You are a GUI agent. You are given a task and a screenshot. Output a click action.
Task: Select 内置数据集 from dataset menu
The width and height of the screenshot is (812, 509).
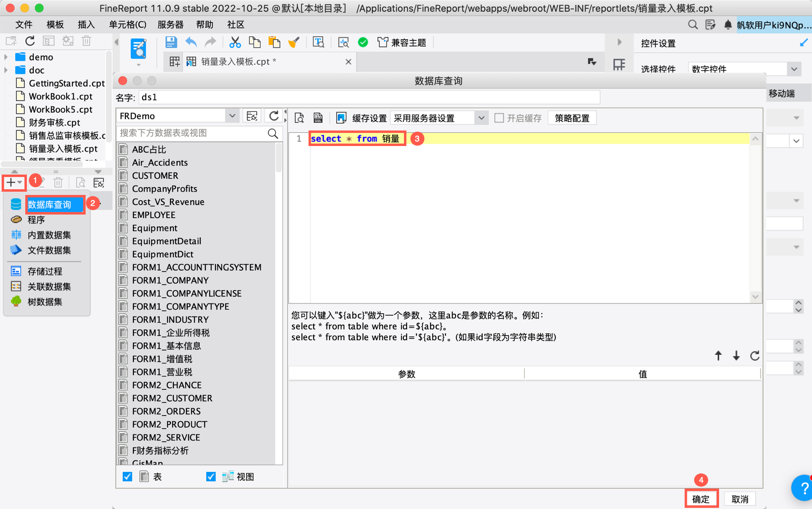point(49,235)
